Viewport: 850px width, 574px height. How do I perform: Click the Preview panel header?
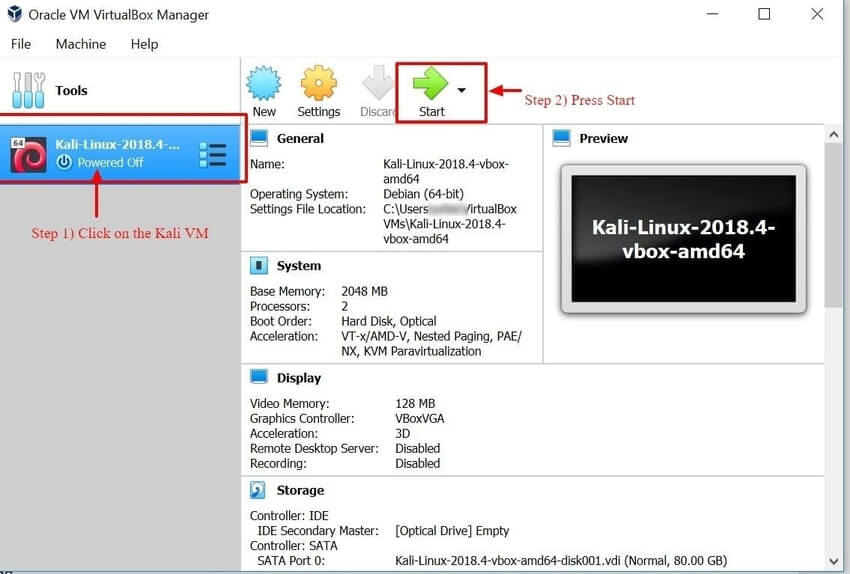(603, 138)
